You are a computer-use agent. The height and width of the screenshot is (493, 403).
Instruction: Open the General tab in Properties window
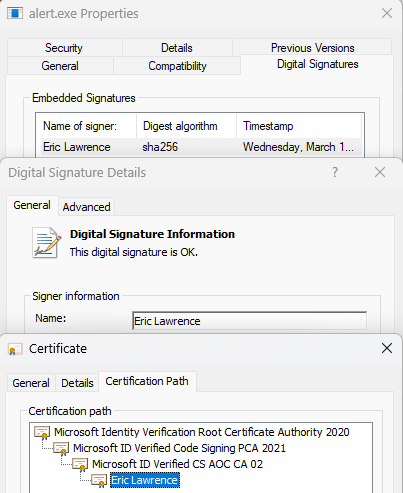click(x=60, y=66)
